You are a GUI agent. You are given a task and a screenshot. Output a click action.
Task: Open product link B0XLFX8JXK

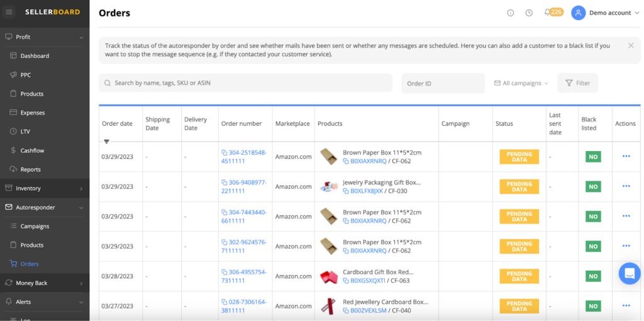pyautogui.click(x=366, y=191)
